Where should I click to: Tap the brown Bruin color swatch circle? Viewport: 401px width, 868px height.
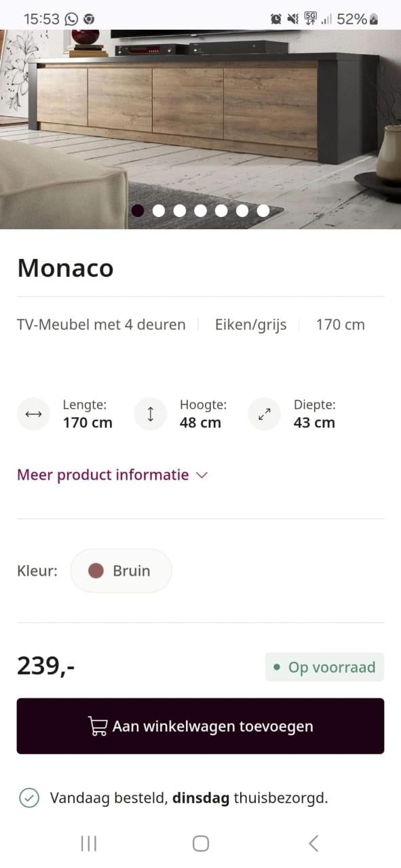click(96, 570)
